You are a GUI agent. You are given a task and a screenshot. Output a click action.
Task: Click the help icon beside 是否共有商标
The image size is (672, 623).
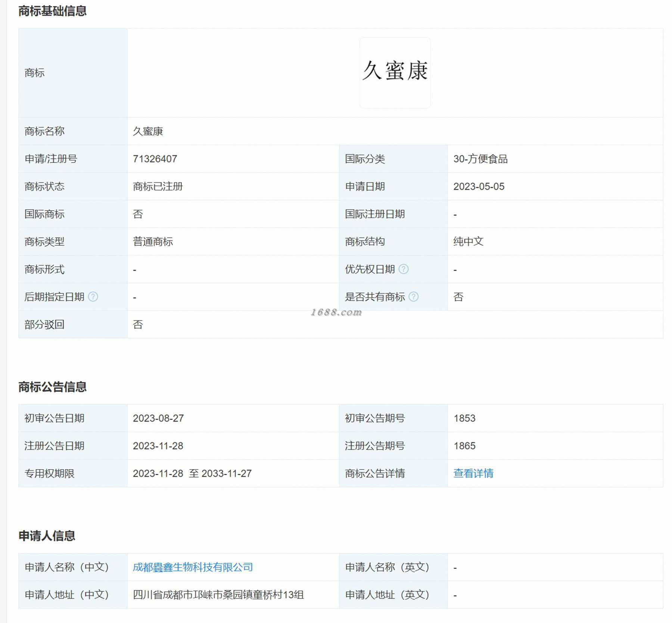point(414,297)
